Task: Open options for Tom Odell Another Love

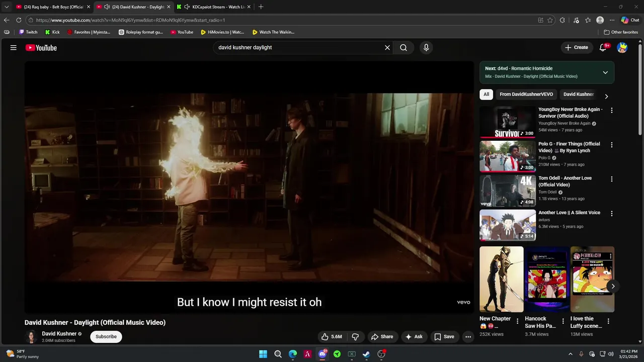Action: [612, 179]
